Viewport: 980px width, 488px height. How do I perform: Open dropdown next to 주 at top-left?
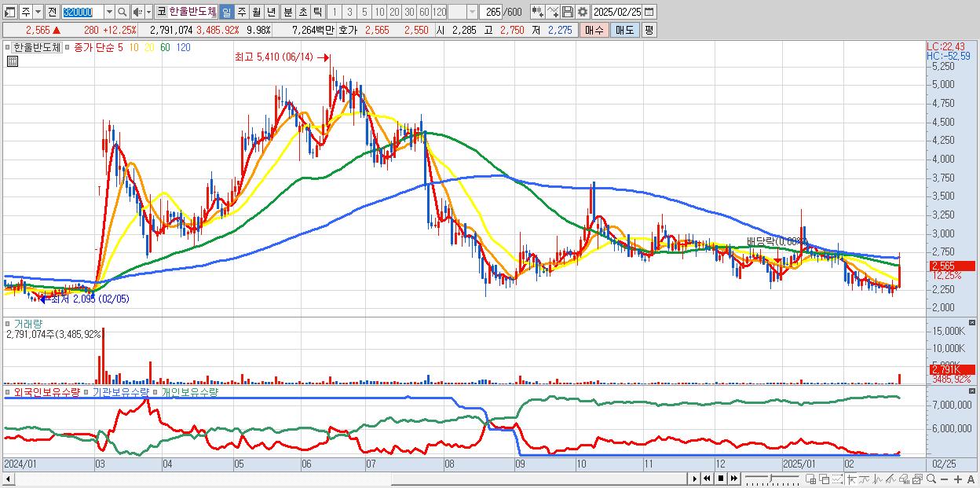coord(38,12)
